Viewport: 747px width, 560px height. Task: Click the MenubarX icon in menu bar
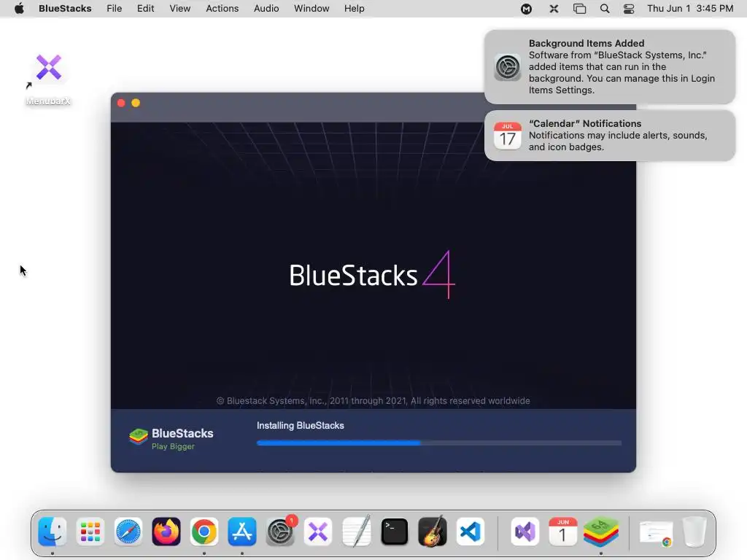(x=554, y=9)
